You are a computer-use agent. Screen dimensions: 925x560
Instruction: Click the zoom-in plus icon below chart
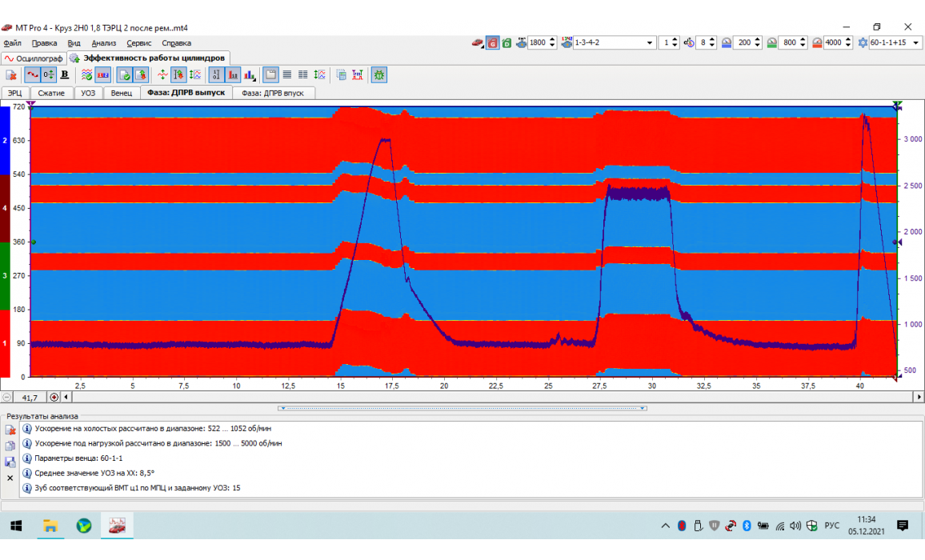(54, 397)
